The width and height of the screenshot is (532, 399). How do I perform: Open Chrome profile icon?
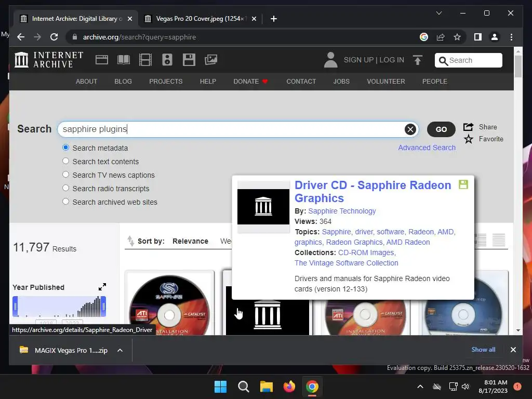coord(495,37)
